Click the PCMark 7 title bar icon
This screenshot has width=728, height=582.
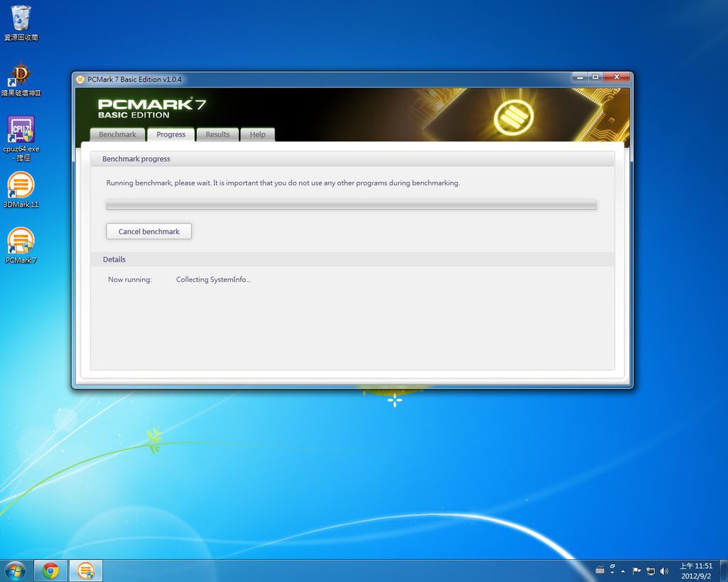(x=80, y=80)
